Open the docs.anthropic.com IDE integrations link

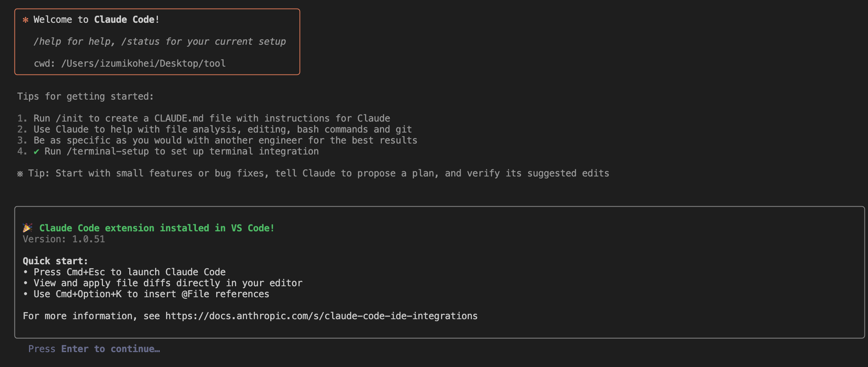pyautogui.click(x=321, y=316)
